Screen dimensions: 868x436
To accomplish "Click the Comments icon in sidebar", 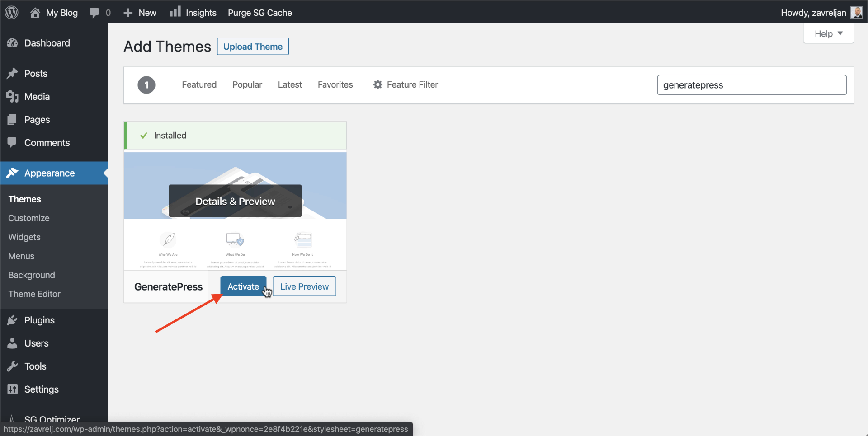I will point(12,142).
